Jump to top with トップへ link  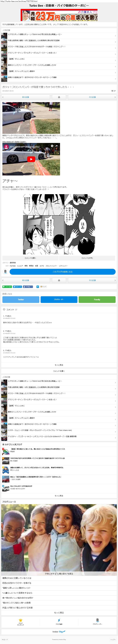point(113,640)
